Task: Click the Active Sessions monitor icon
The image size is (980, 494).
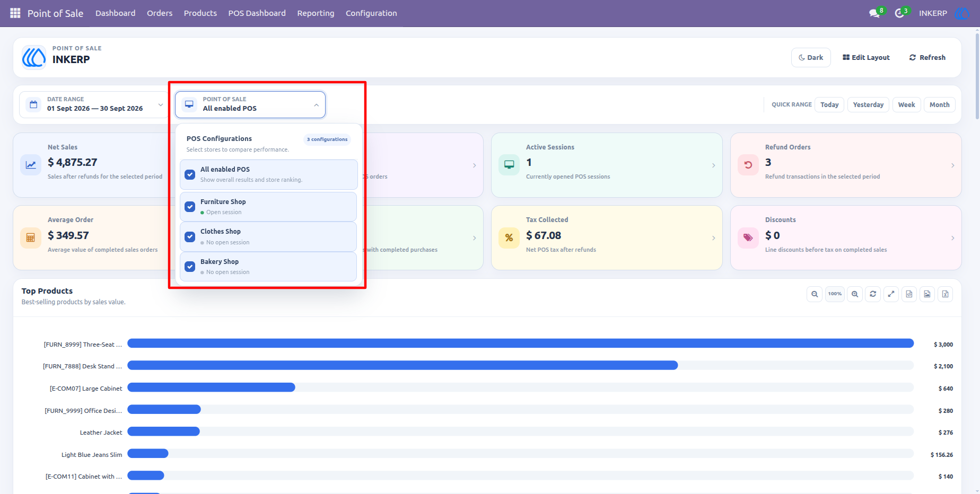Action: 509,165
